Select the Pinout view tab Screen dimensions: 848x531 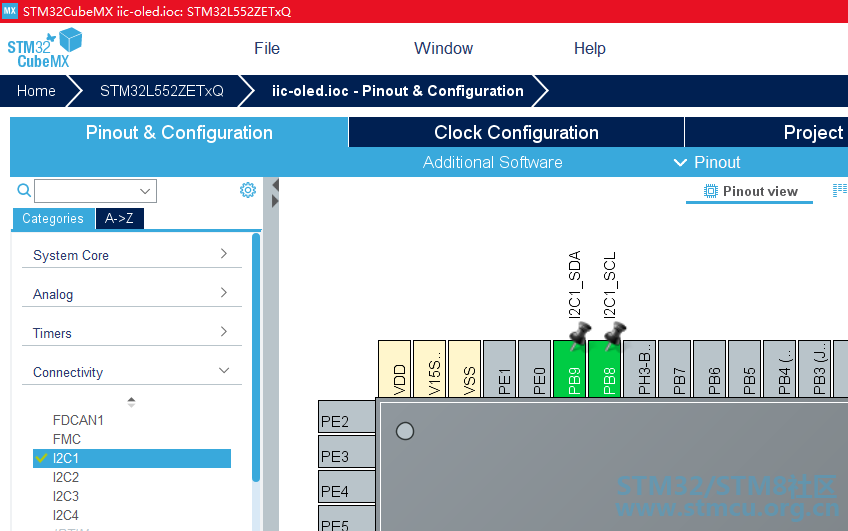(x=750, y=191)
